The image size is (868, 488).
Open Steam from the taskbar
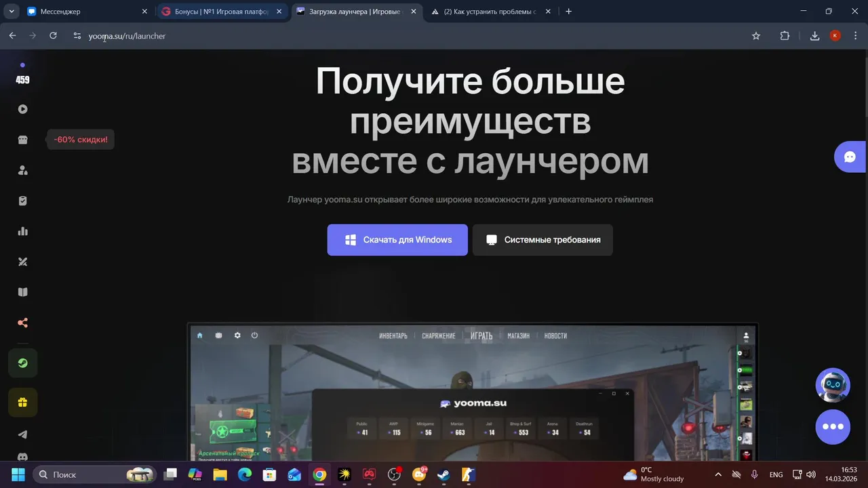[x=443, y=474]
